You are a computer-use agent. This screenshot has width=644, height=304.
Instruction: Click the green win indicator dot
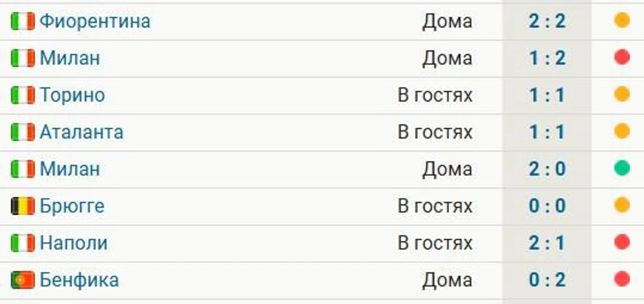[x=622, y=169]
